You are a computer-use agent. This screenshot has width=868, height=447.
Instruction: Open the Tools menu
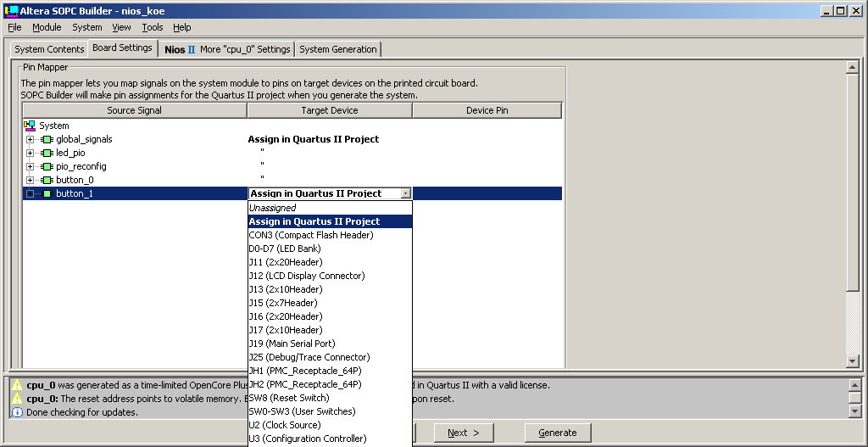point(153,27)
